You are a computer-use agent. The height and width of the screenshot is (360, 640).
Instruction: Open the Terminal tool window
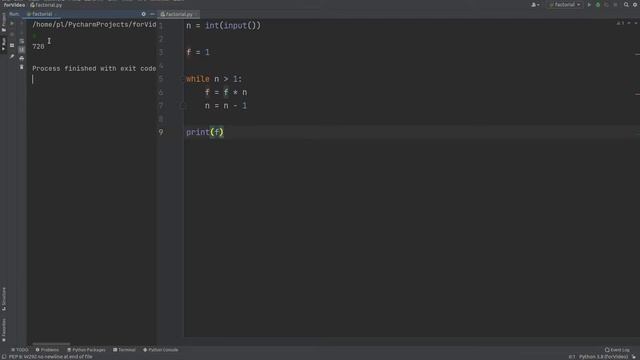124,350
